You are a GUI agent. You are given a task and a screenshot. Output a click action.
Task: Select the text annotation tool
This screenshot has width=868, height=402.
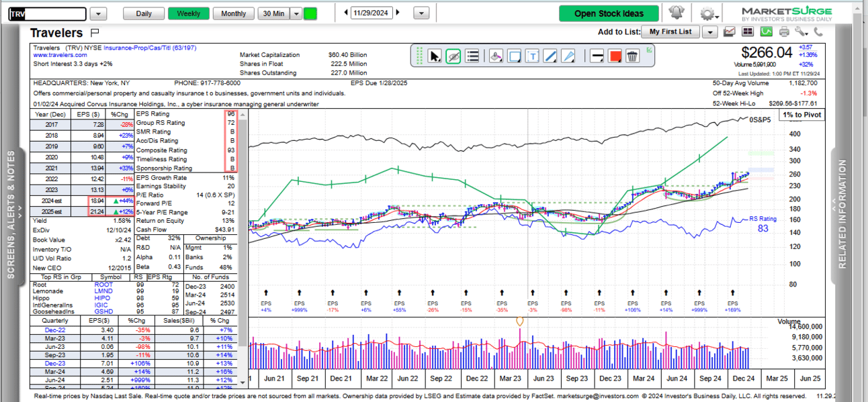point(532,56)
